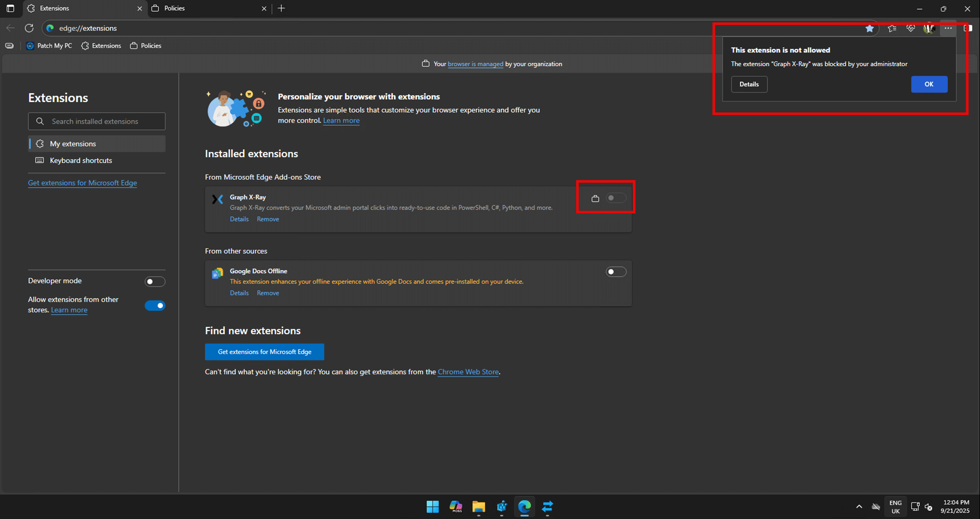The height and width of the screenshot is (519, 980).
Task: Open Browser essentials heart icon
Action: pos(910,28)
